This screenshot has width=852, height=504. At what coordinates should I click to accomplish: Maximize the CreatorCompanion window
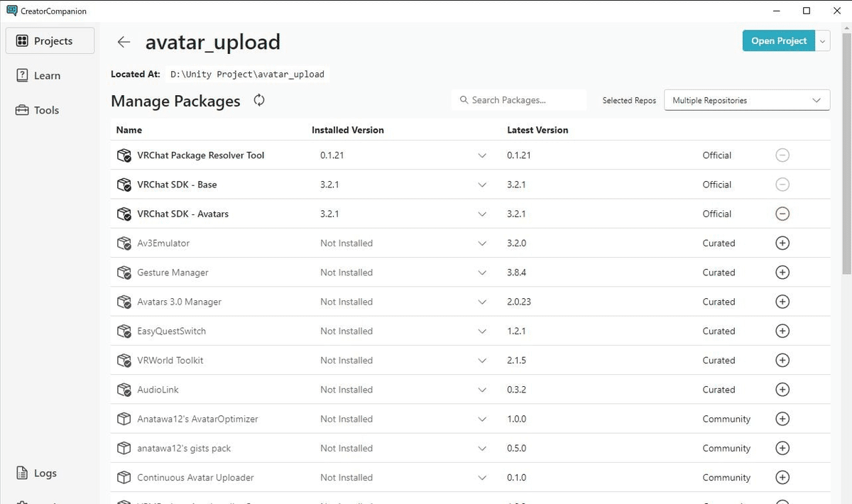click(807, 11)
